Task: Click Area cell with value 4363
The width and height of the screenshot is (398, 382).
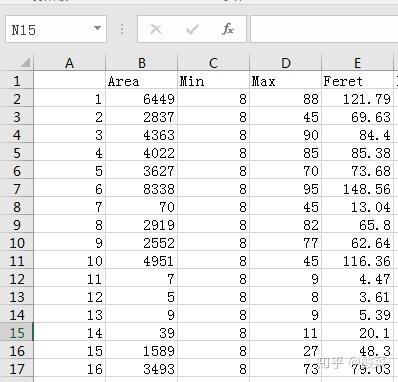Action: pyautogui.click(x=142, y=135)
